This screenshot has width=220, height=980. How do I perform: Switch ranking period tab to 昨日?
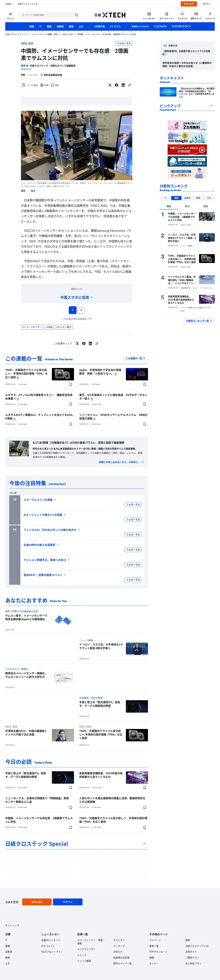187,206
